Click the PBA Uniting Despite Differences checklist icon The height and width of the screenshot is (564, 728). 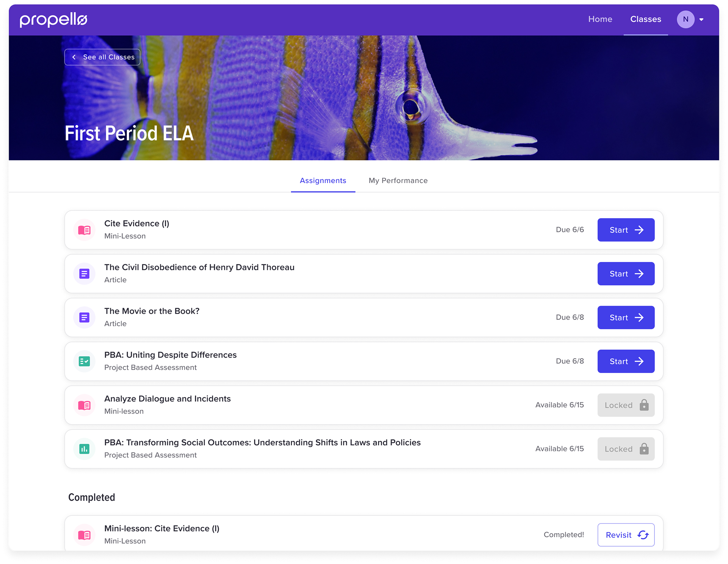84,361
